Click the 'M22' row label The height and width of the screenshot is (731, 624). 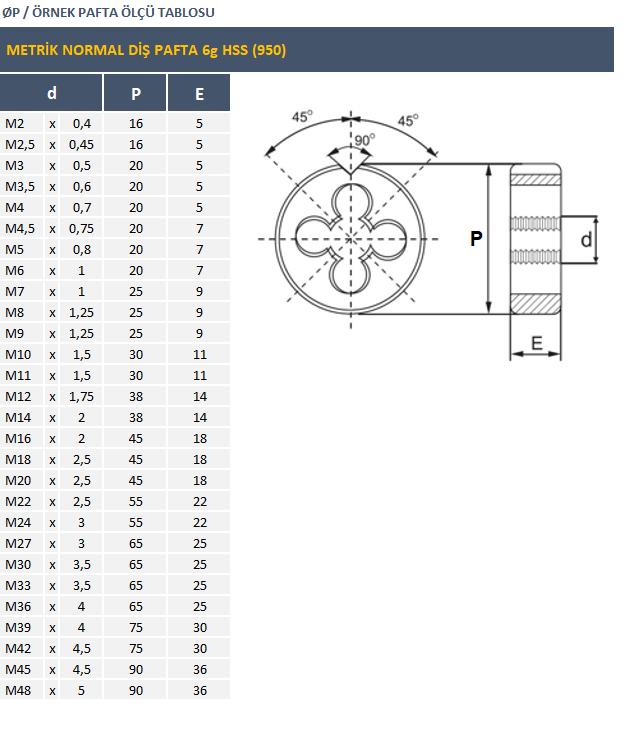[x=18, y=501]
